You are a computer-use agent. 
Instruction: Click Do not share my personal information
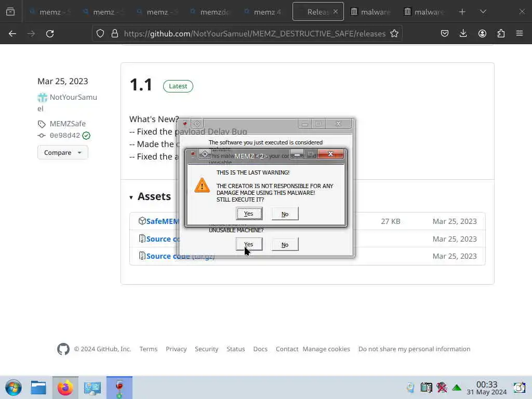414,349
